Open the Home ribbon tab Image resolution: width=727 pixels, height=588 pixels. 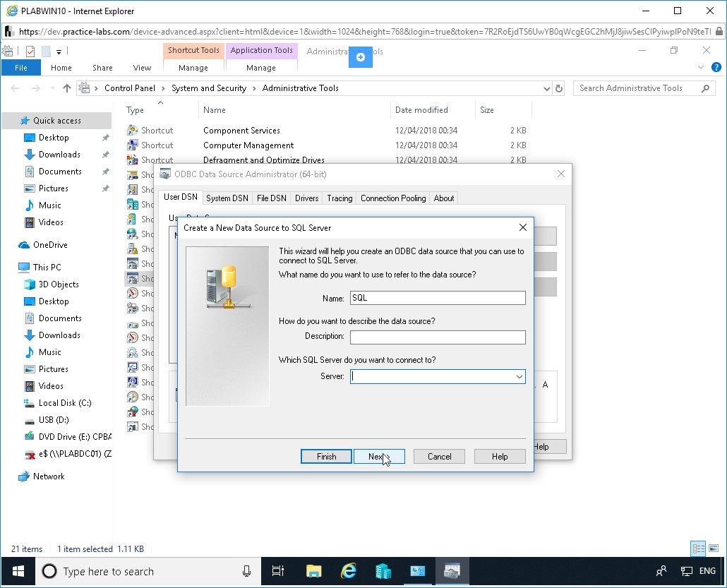(x=61, y=68)
